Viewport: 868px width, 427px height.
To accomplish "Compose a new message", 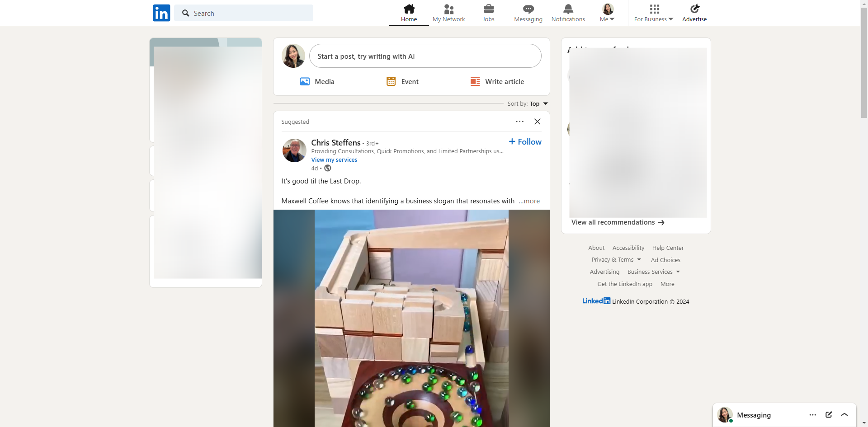I will 829,415.
